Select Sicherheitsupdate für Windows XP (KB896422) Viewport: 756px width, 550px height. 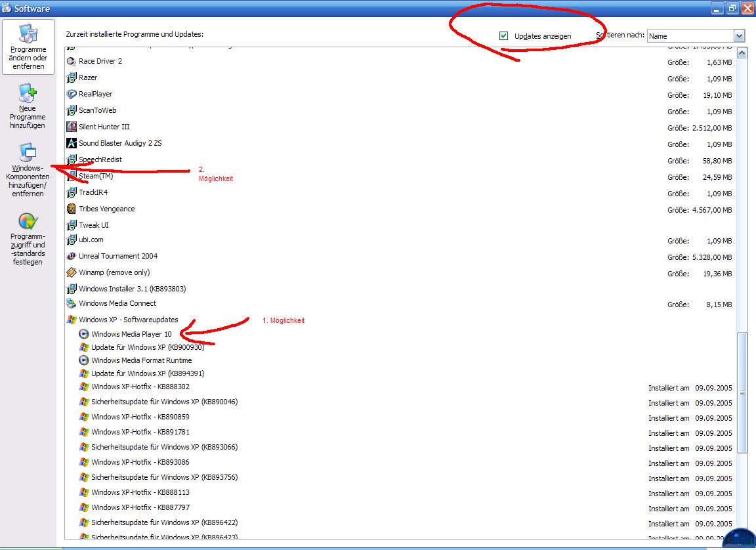(x=165, y=522)
